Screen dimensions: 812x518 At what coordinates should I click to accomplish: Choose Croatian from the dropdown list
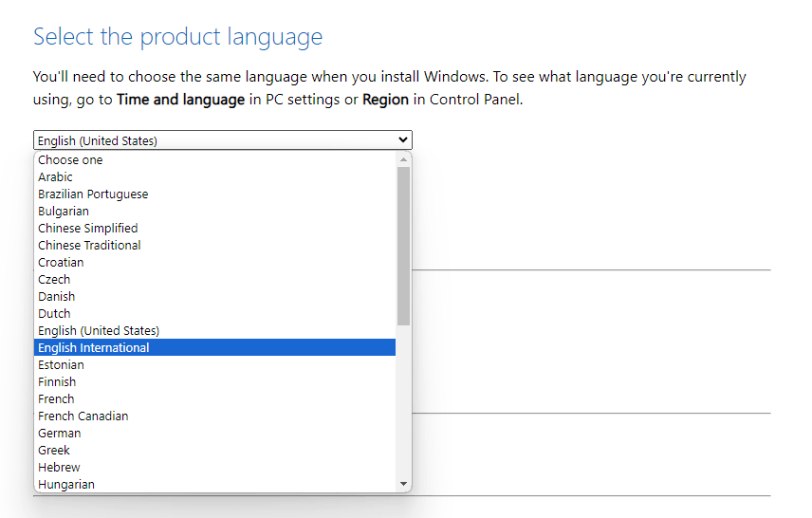pos(215,263)
